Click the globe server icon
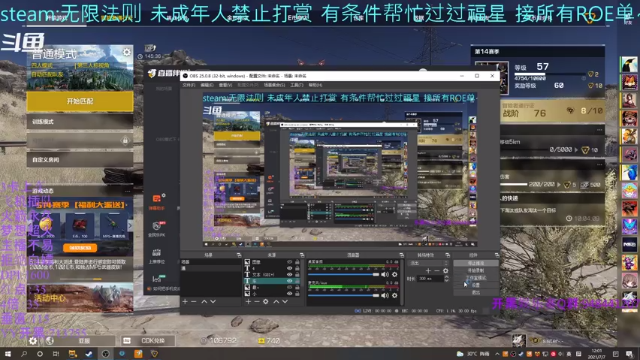Image resolution: width=640 pixels, height=360 pixels. point(50,340)
